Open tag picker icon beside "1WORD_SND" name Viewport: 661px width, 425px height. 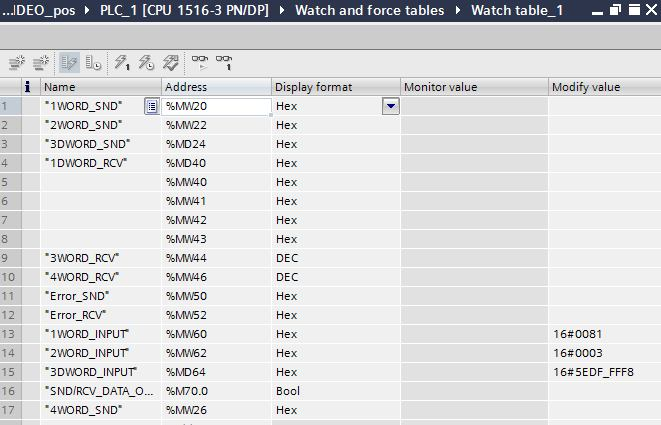[x=151, y=105]
